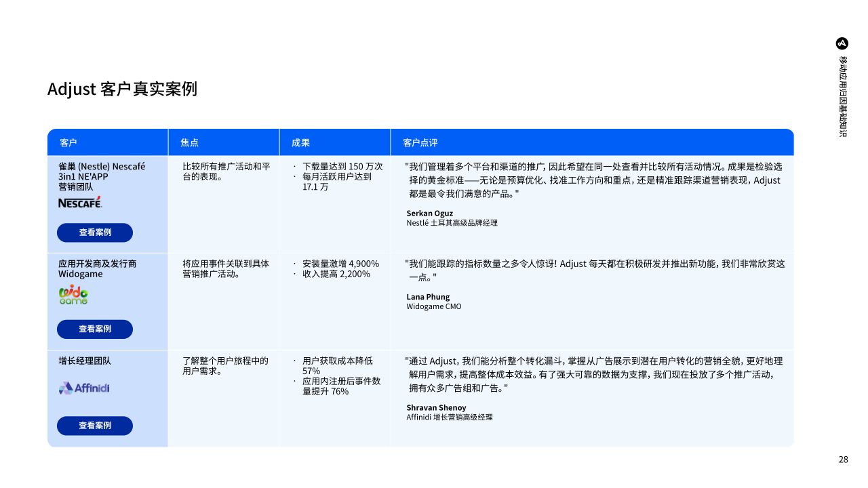Click 用户获取成本降低 57% result
Image resolution: width=868 pixels, height=488 pixels.
point(338,366)
